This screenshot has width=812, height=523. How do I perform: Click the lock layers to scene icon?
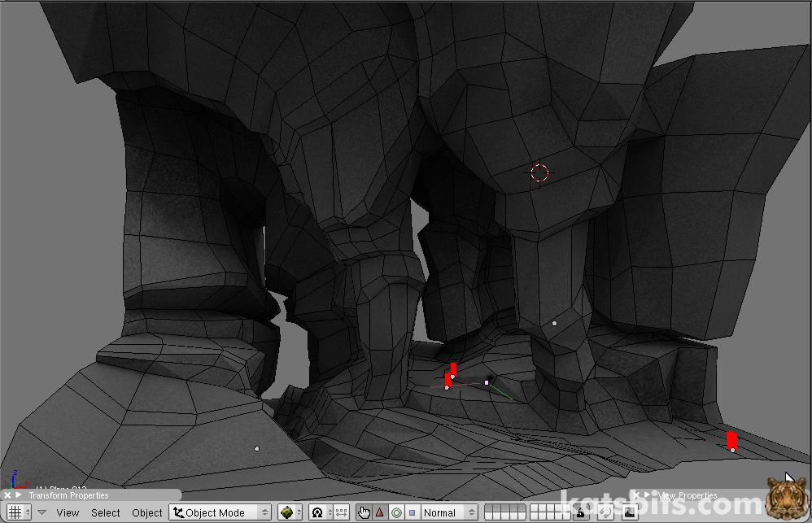pos(580,512)
